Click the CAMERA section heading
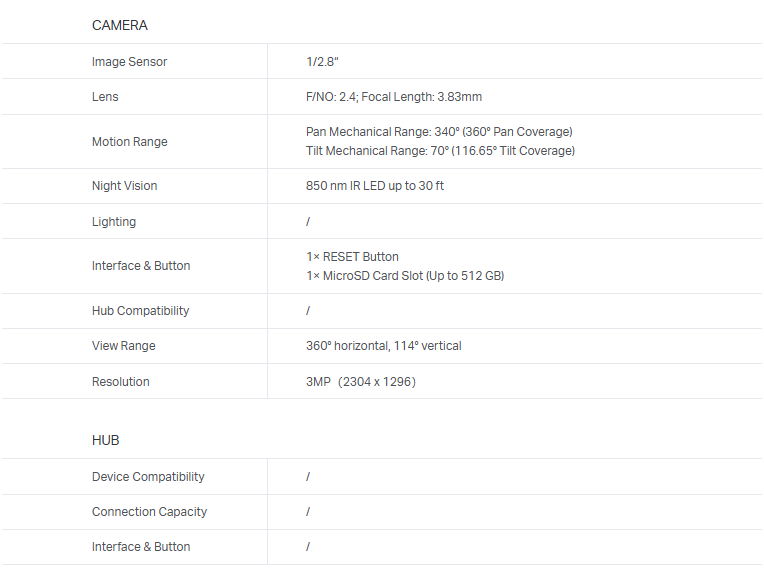Screen dimensions: 764x571 [x=119, y=25]
